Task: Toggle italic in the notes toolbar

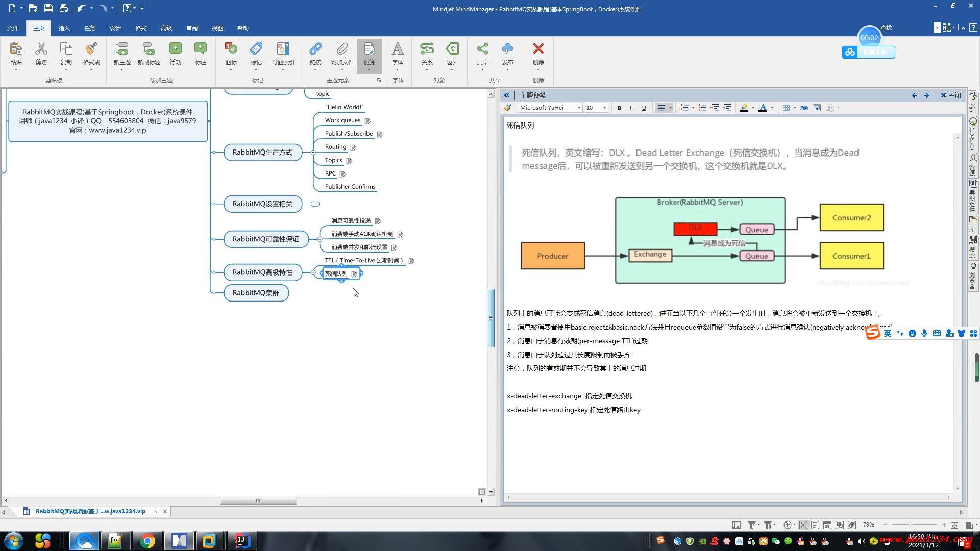Action: click(x=631, y=108)
